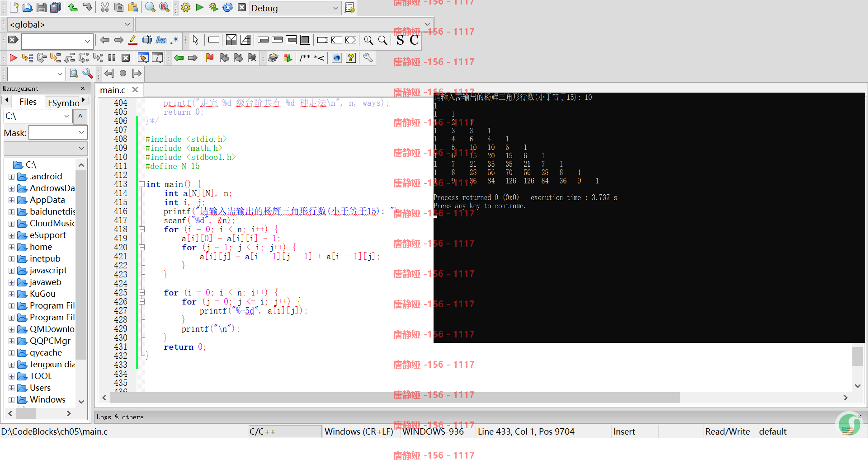Expand the Users folder node
Viewport: 868px width, 473px height.
tap(12, 388)
